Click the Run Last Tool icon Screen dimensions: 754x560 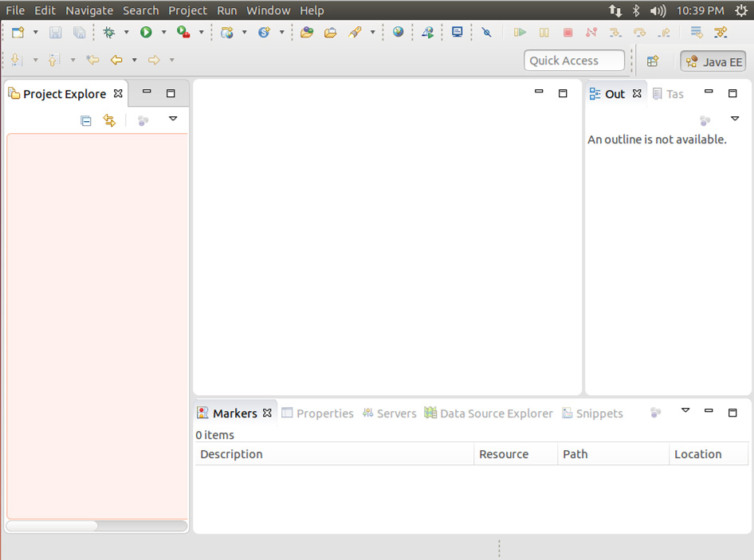pos(183,32)
